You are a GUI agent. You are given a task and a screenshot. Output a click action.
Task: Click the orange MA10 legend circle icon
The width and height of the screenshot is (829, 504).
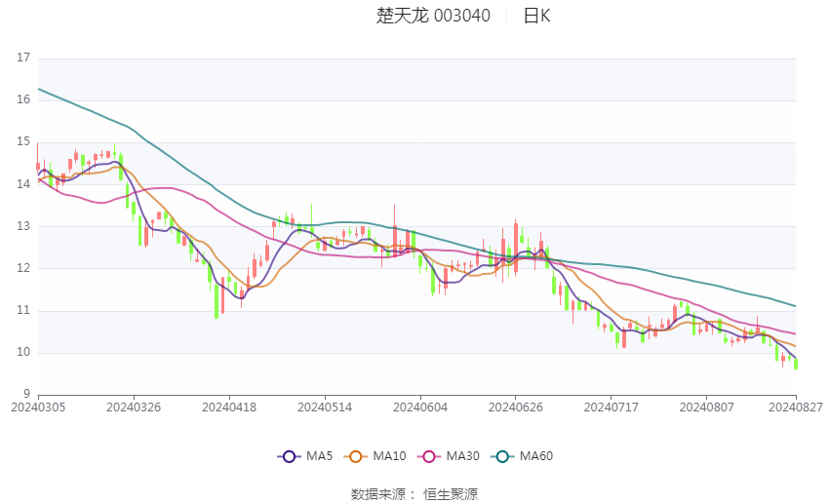[355, 456]
